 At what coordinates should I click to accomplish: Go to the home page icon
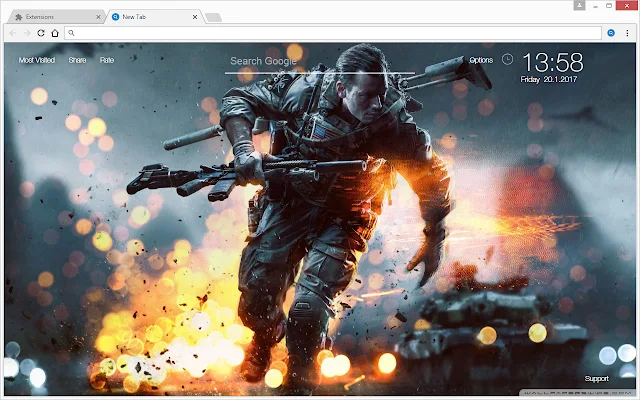tap(55, 33)
